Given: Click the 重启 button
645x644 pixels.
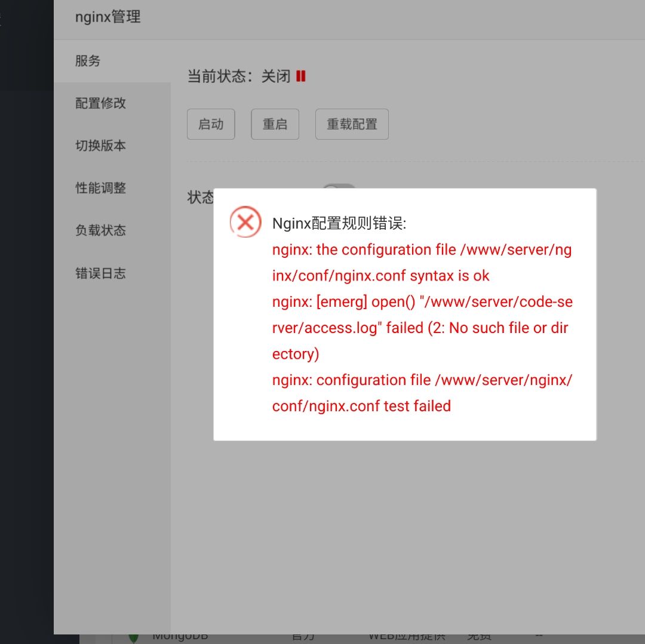Looking at the screenshot, I should [275, 124].
